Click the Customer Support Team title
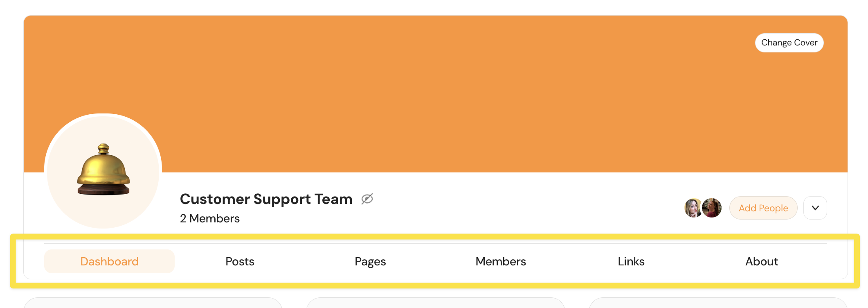 266,199
